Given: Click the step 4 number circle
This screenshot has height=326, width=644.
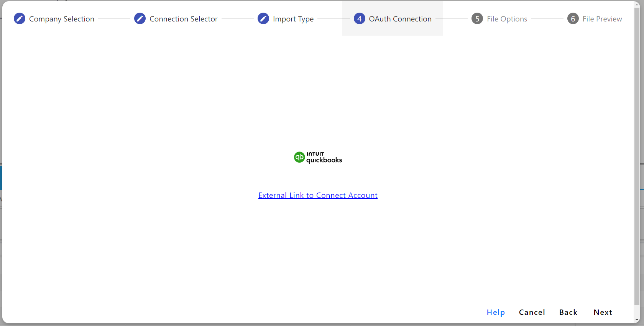Looking at the screenshot, I should 359,18.
